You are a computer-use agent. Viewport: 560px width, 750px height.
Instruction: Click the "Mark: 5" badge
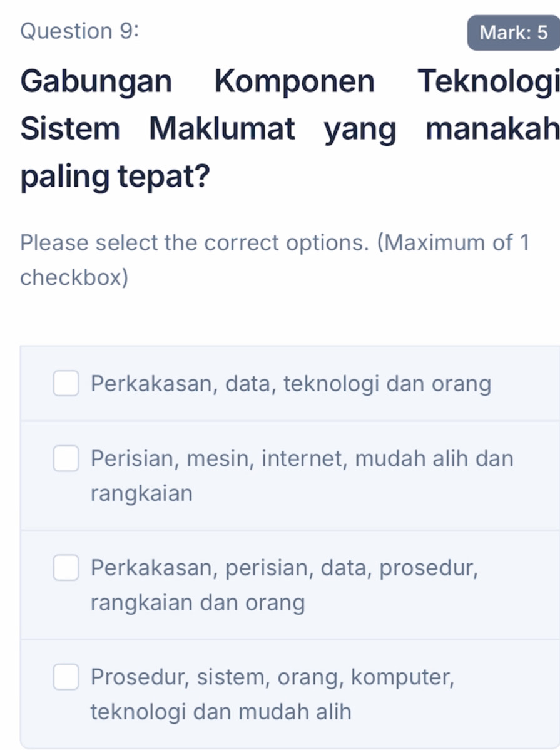pos(512,33)
